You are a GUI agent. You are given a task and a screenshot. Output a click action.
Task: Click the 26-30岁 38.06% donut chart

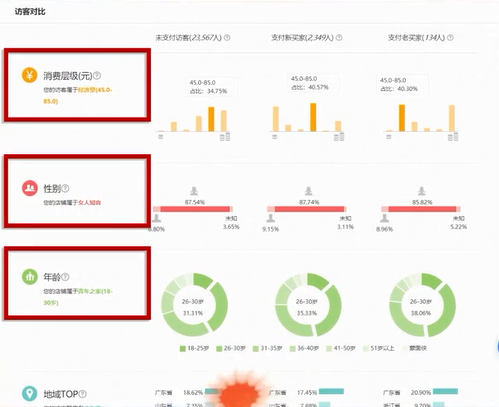point(422,305)
